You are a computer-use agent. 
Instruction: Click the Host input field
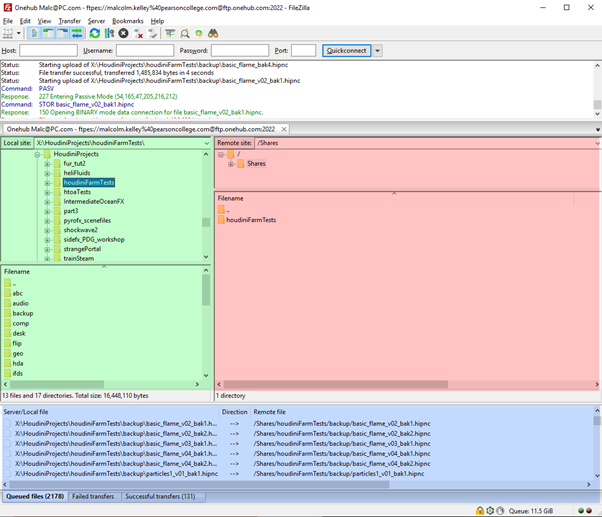(x=48, y=51)
